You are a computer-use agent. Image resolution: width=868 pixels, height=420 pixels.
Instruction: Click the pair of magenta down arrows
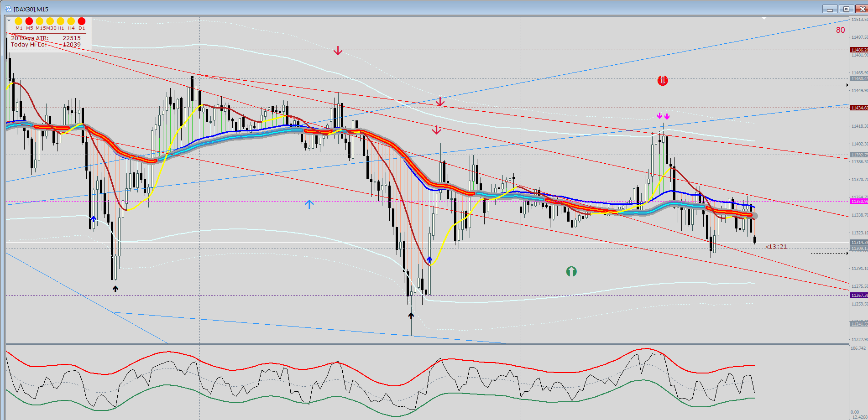pos(663,116)
